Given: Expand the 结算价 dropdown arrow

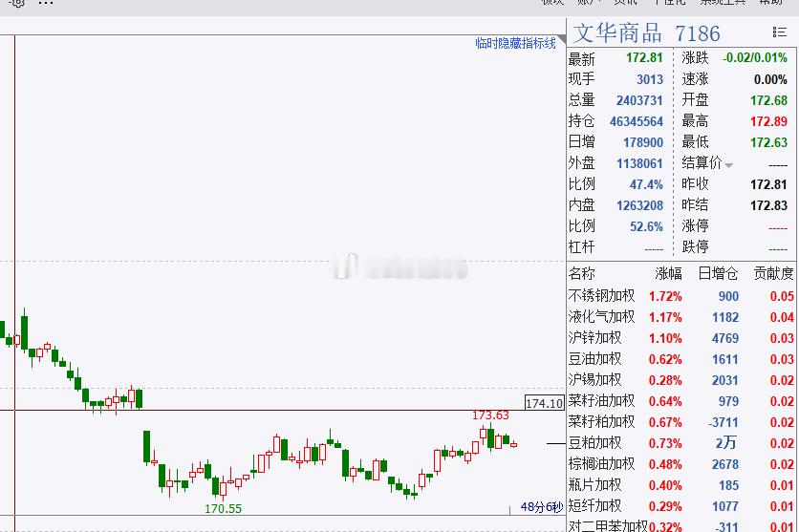Looking at the screenshot, I should [728, 165].
